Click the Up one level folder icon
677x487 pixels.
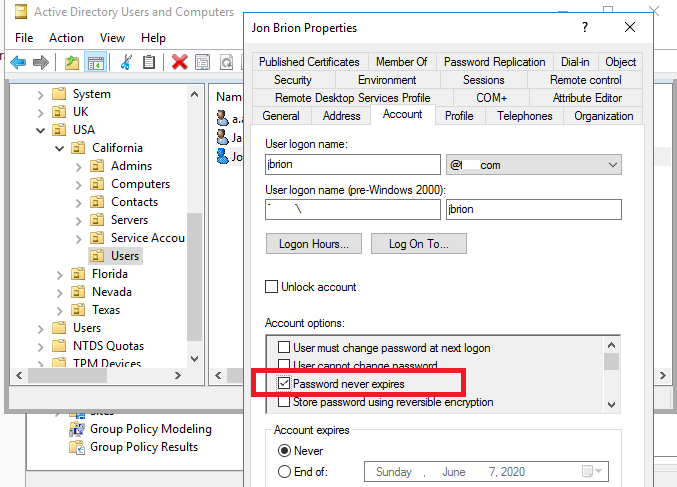tap(72, 63)
